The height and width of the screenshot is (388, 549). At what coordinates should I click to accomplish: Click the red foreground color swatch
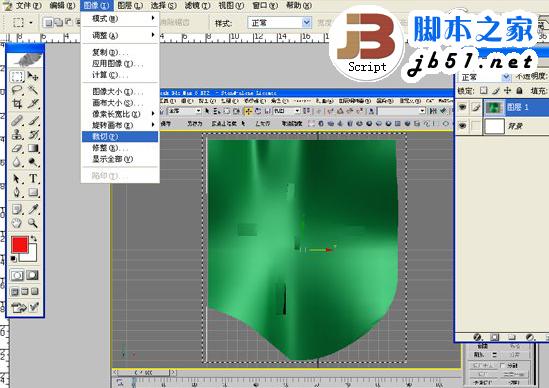19,244
